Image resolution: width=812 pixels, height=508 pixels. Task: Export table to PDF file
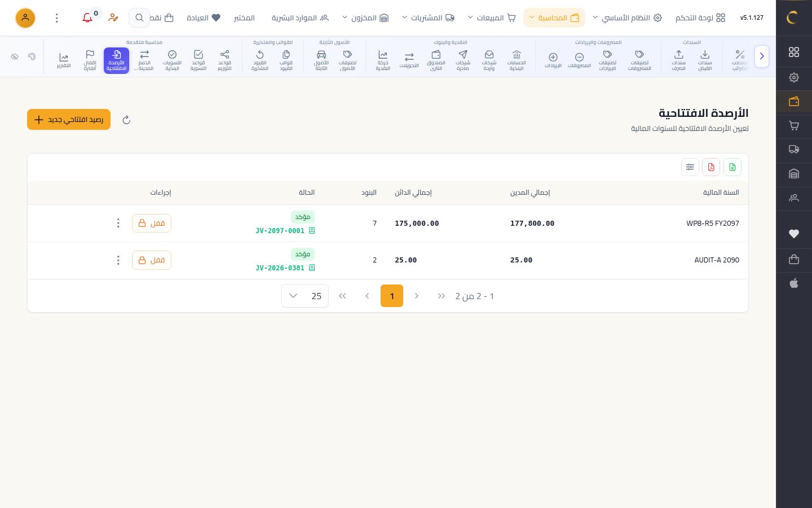(x=711, y=167)
